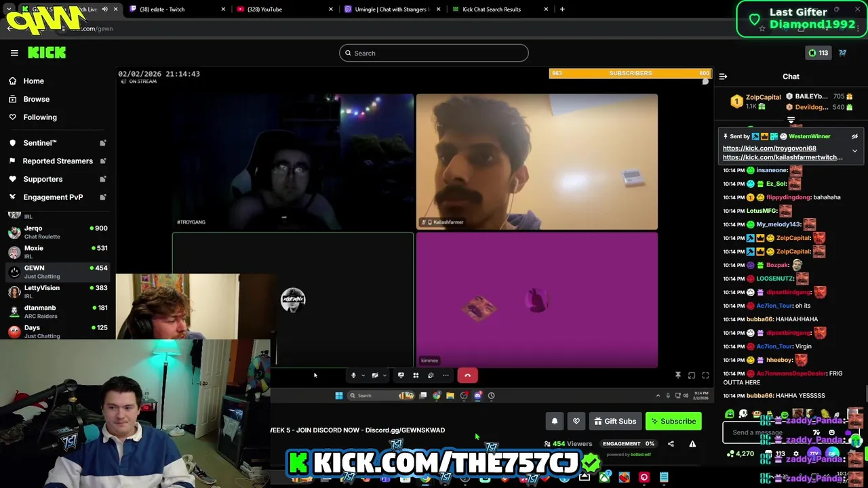Open the kick.com/kailashfarmertwitch pinned link
Screen dimensions: 868x488
point(783,157)
